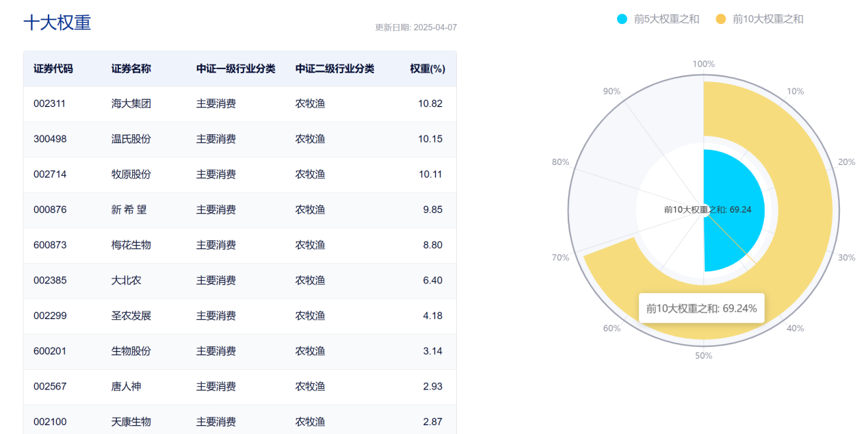The height and width of the screenshot is (434, 868).
Task: Select stock code 600873
Action: click(50, 245)
